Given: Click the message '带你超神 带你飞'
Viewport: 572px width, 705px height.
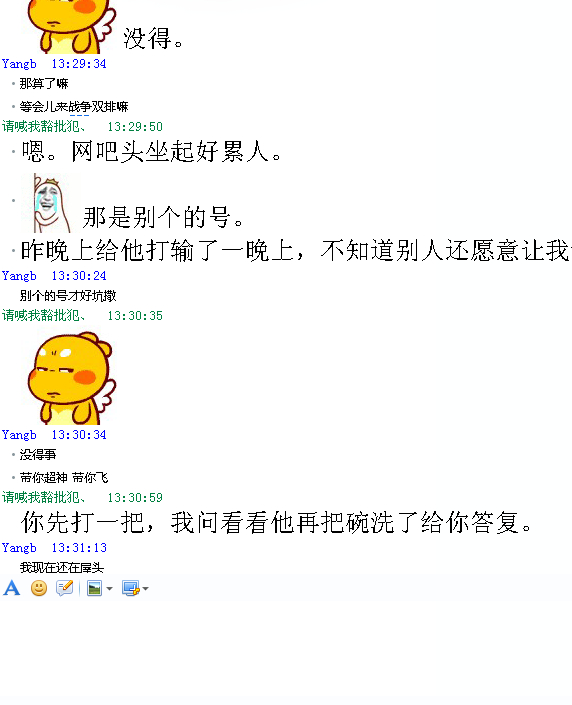Looking at the screenshot, I should [64, 477].
